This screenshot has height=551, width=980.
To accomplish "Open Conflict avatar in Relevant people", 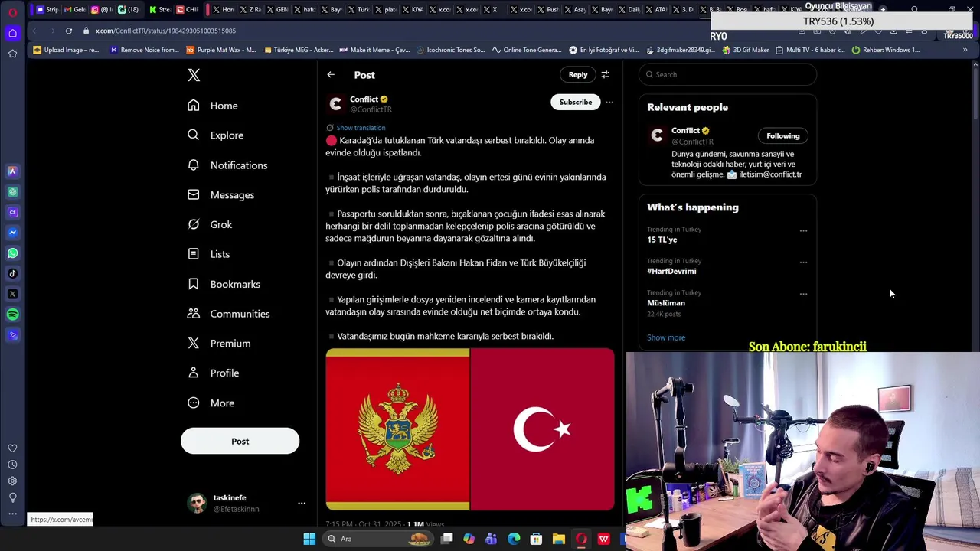I will tap(657, 135).
